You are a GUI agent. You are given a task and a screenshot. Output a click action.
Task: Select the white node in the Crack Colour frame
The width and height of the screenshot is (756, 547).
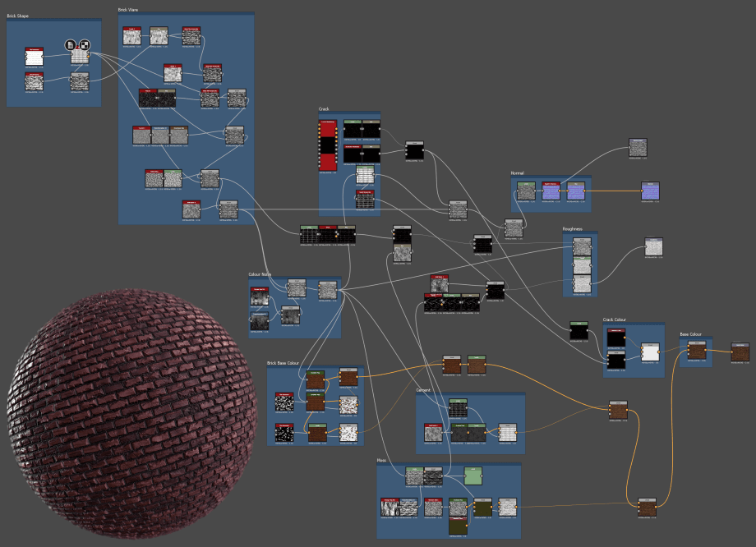pyautogui.click(x=650, y=352)
